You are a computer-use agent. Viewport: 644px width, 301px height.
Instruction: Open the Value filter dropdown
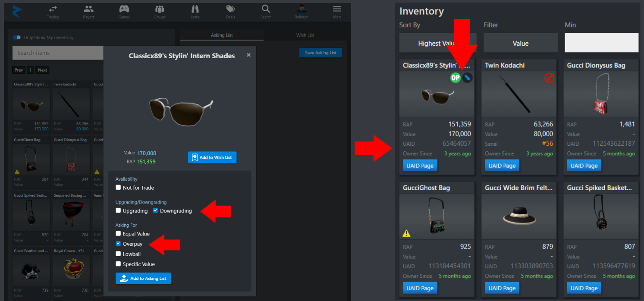tap(520, 43)
